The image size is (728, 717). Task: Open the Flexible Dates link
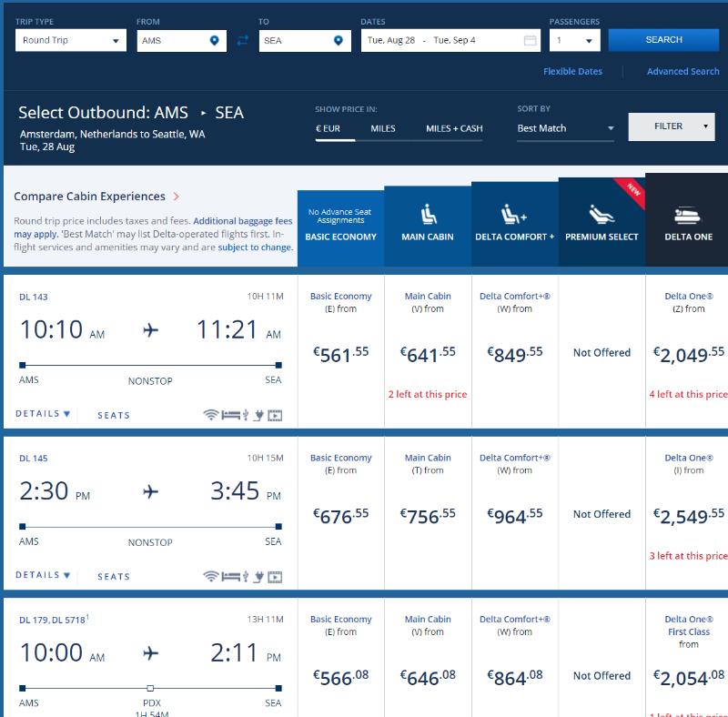pos(572,71)
